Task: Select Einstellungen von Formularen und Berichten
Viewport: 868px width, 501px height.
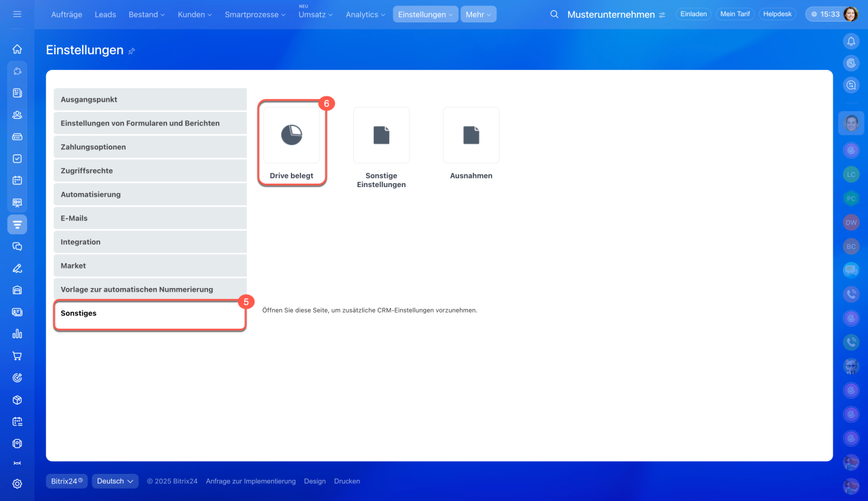Action: [150, 123]
